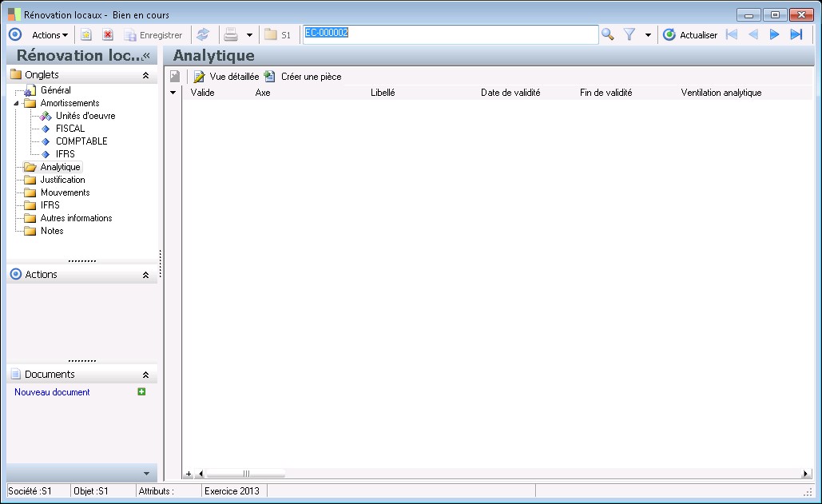Click Société :S1 in status bar
The width and height of the screenshot is (822, 504).
coord(30,491)
